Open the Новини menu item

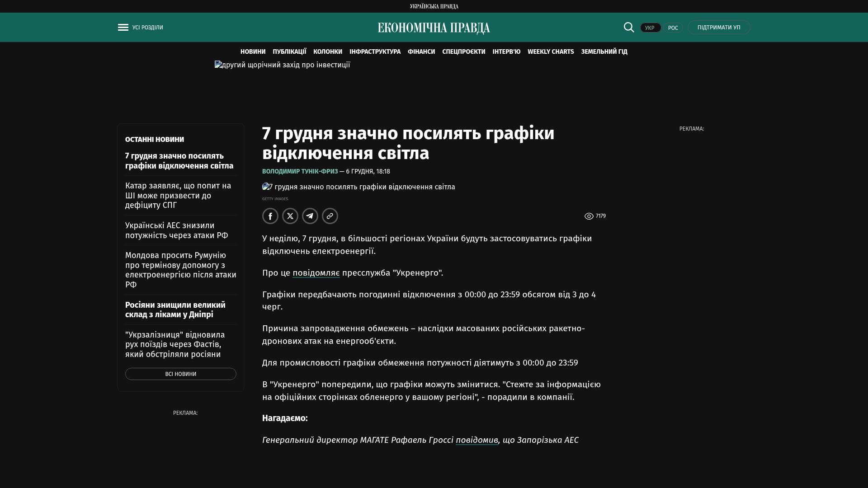[x=253, y=52]
